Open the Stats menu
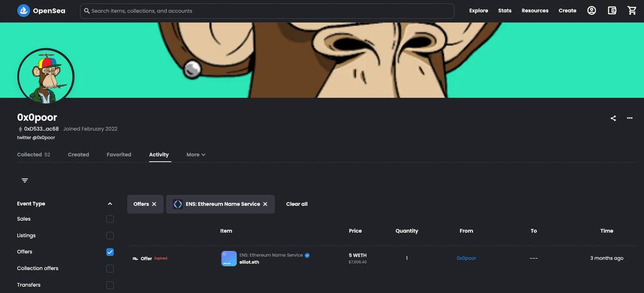Screen dimensions: 644x293 [x=505, y=11]
